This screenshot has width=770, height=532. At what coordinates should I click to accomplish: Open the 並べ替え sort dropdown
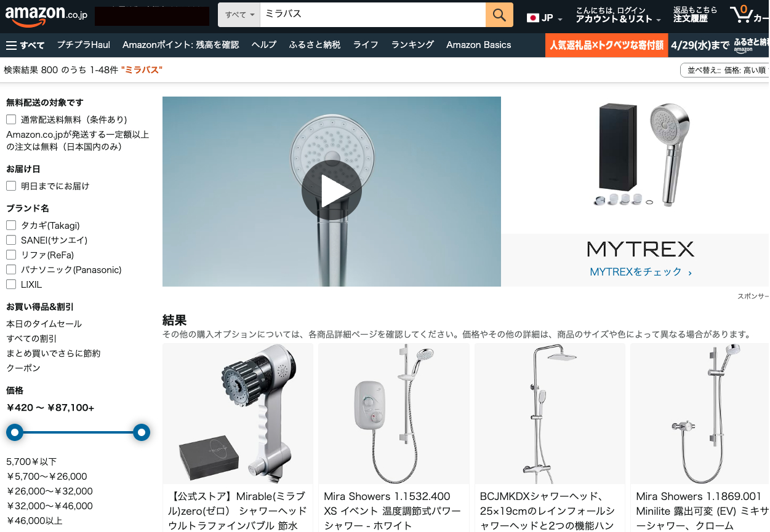[724, 70]
